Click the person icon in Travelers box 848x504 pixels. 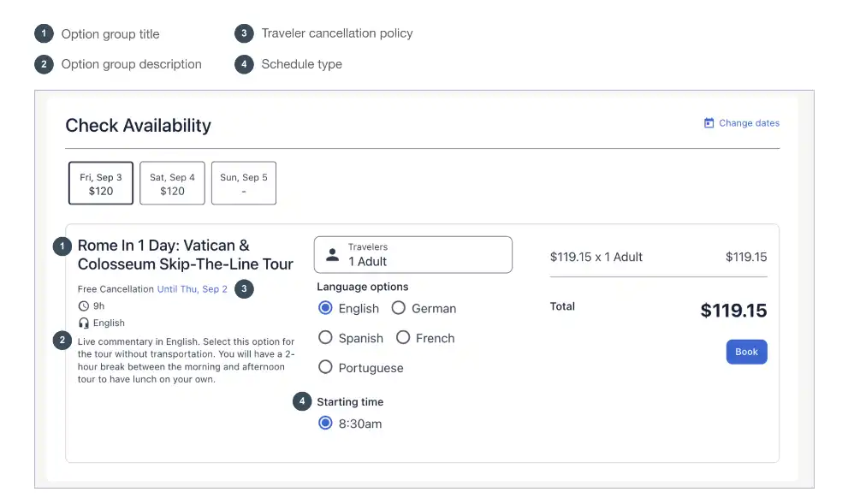point(333,255)
